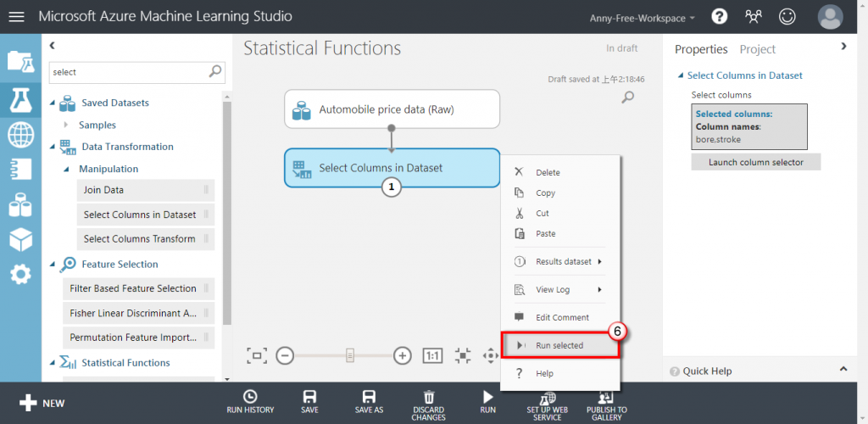Select Permutation Feature Importance module

point(139,338)
